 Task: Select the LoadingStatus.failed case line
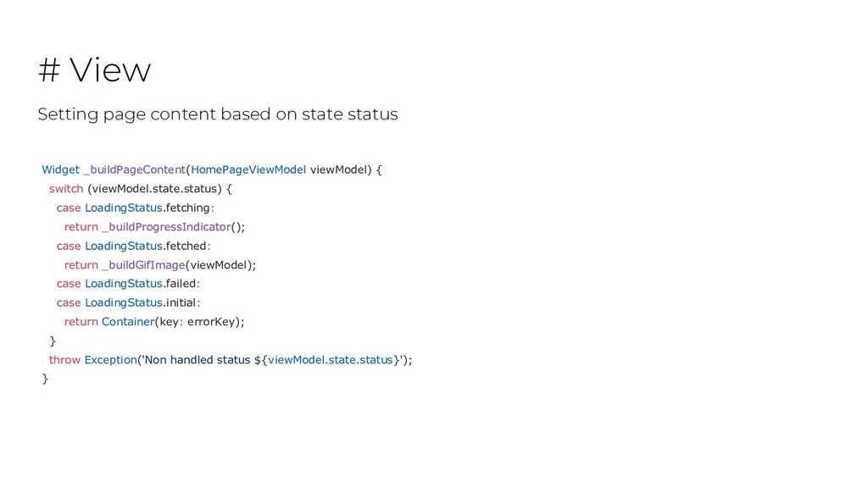128,284
